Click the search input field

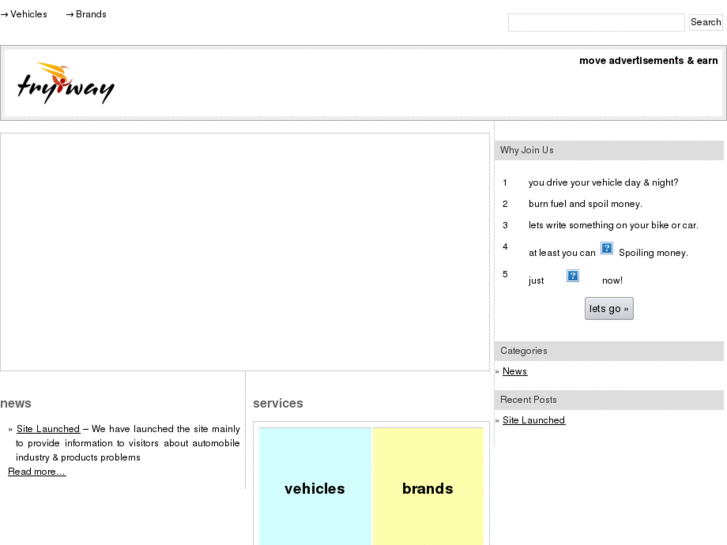[596, 22]
